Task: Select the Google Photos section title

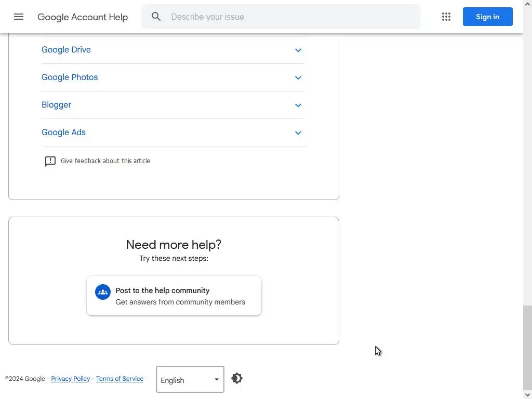Action: coord(70,77)
